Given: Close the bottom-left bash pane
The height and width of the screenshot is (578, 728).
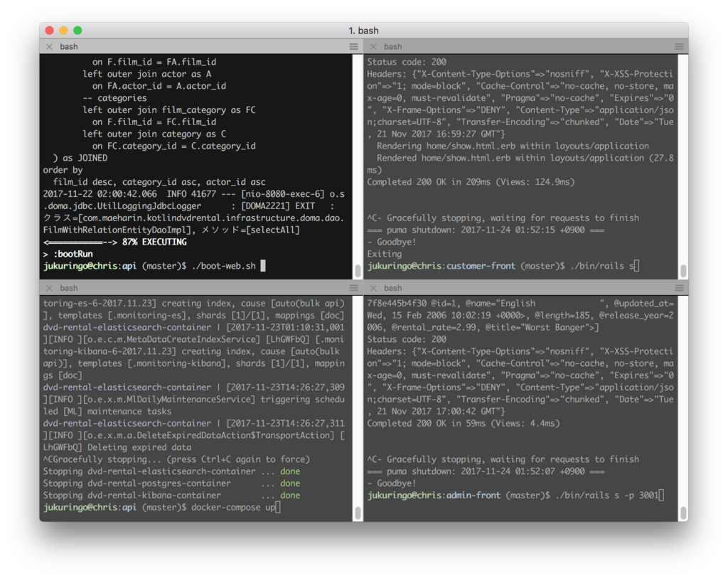Looking at the screenshot, I should (49, 288).
